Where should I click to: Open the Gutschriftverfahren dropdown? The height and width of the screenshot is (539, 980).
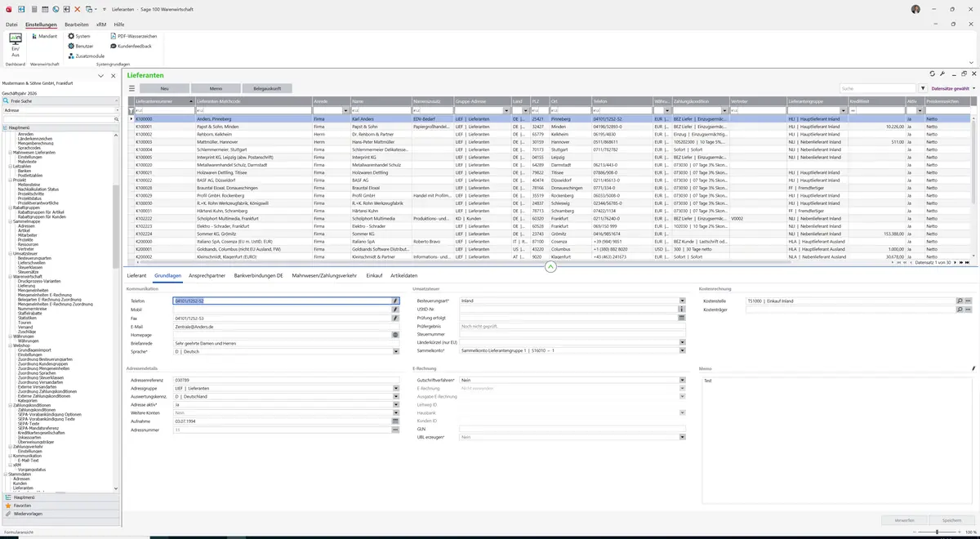click(x=682, y=380)
